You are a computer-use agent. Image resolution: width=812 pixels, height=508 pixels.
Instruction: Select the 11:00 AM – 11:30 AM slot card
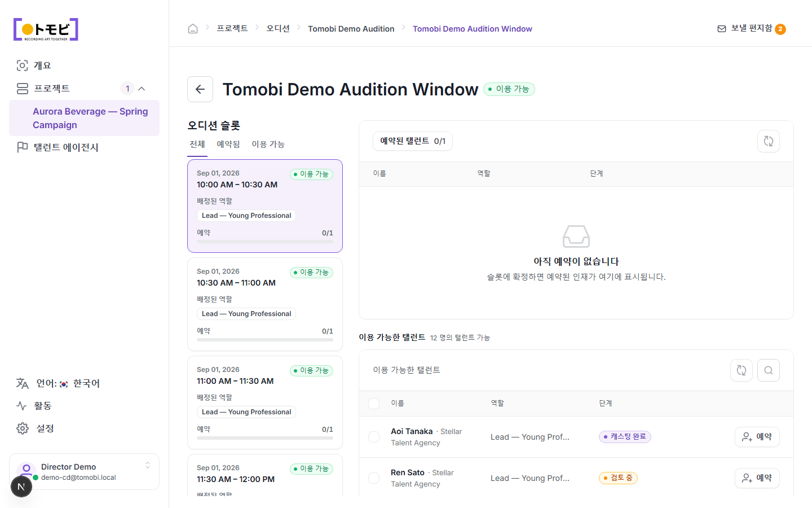(265, 402)
